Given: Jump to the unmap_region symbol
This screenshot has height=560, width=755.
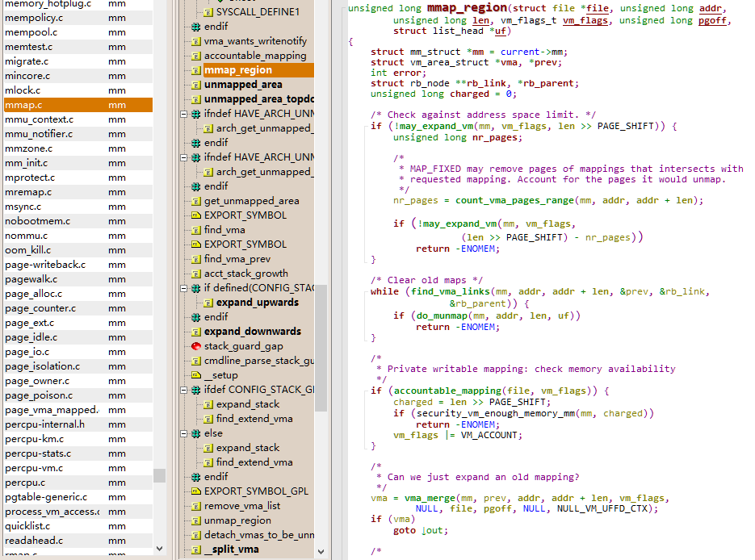Looking at the screenshot, I should (x=237, y=520).
